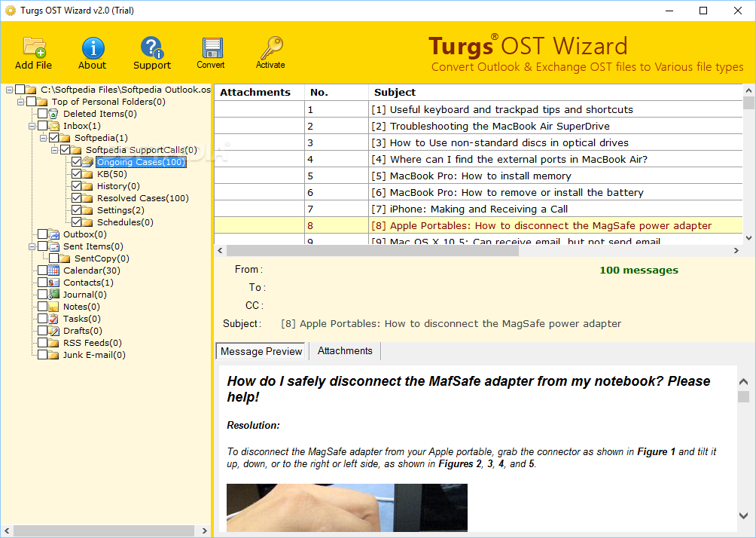This screenshot has height=538, width=756.
Task: Click the Add File toolbar icon
Action: point(34,47)
